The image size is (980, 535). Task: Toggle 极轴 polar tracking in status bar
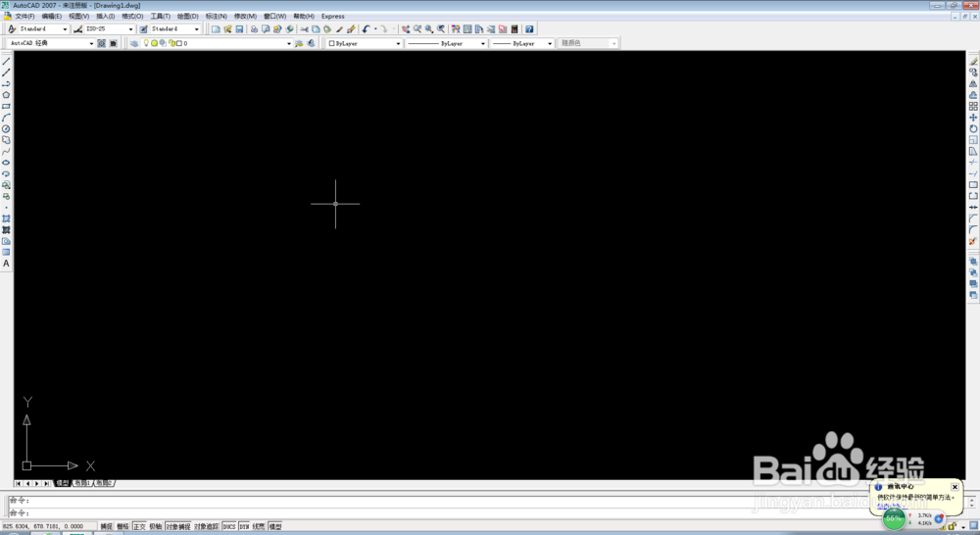pos(156,527)
